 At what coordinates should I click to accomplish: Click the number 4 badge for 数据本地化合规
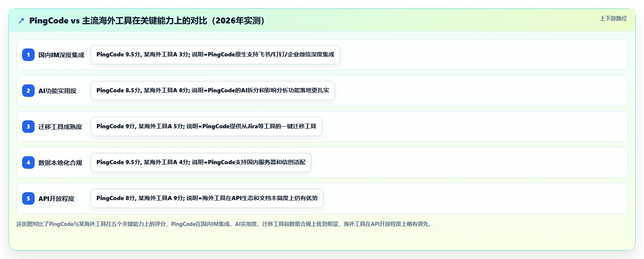tap(28, 163)
